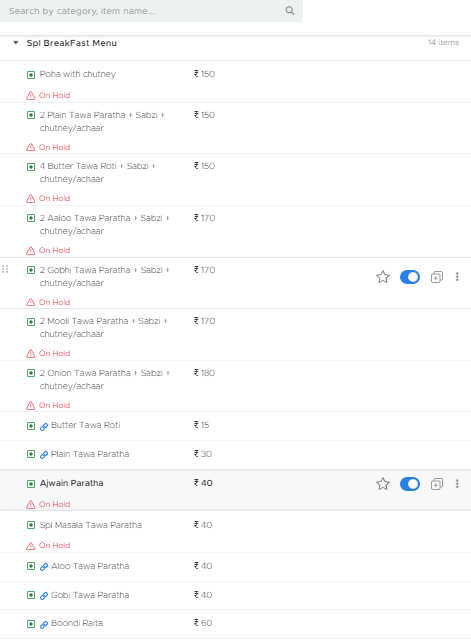Image resolution: width=471 pixels, height=640 pixels.
Task: Open 2 Onion Tawa Paratha + Sabzi item
Action: click(104, 379)
